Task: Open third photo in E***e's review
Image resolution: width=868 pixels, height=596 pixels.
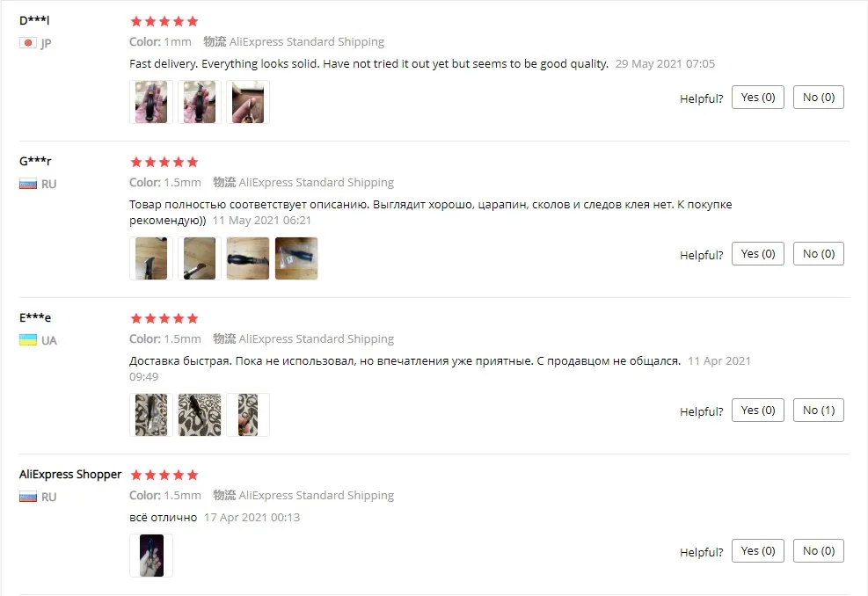Action: [x=248, y=415]
